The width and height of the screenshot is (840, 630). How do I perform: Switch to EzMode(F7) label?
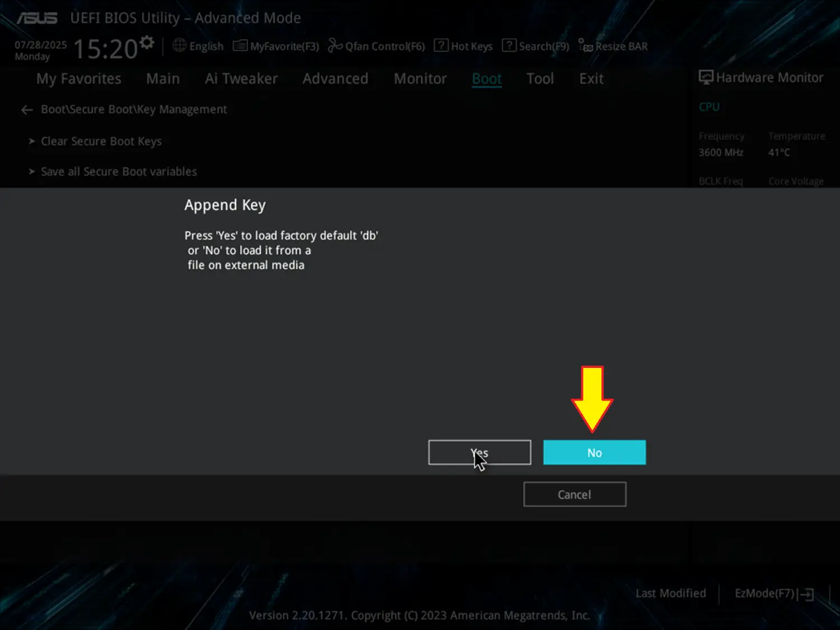point(764,594)
